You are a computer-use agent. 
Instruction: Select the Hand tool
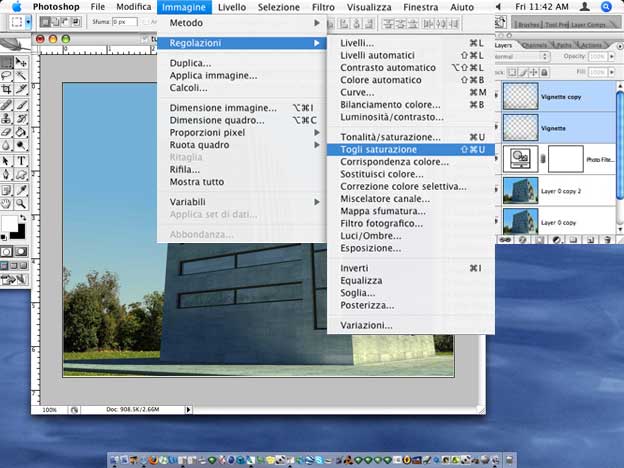click(7, 202)
